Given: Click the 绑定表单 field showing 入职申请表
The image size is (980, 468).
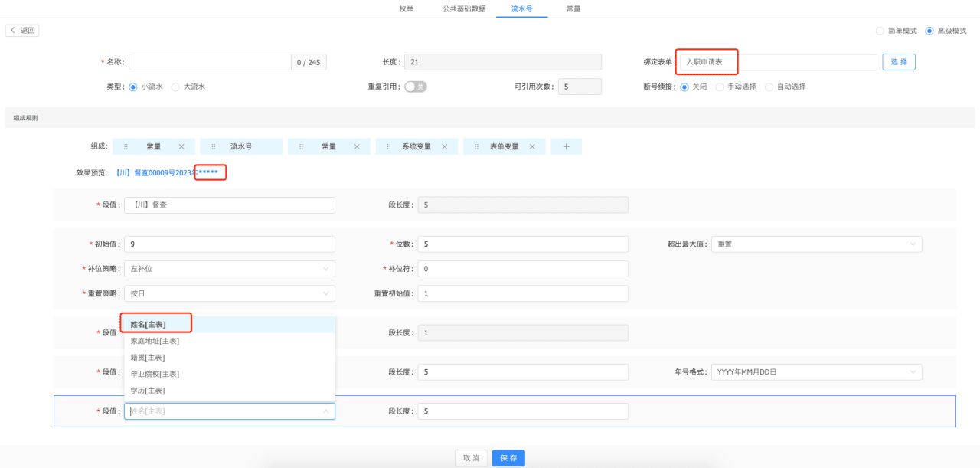Looking at the screenshot, I should coord(778,62).
